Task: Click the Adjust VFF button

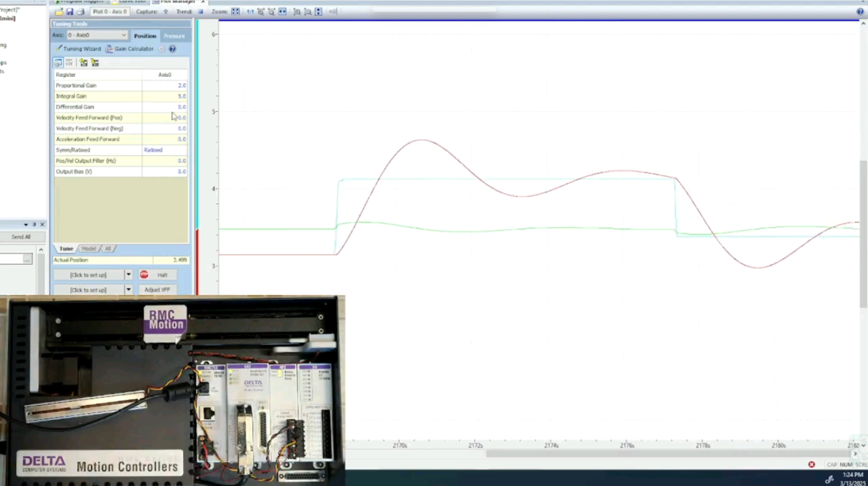Action: [157, 289]
